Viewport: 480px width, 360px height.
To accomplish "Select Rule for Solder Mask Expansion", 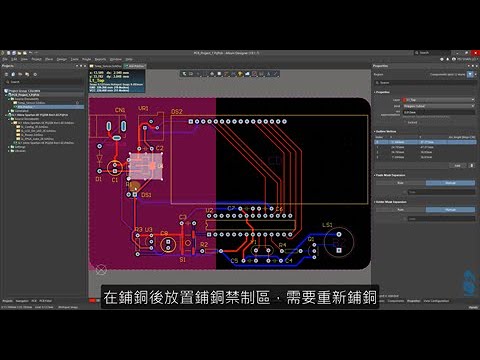I will click(400, 210).
